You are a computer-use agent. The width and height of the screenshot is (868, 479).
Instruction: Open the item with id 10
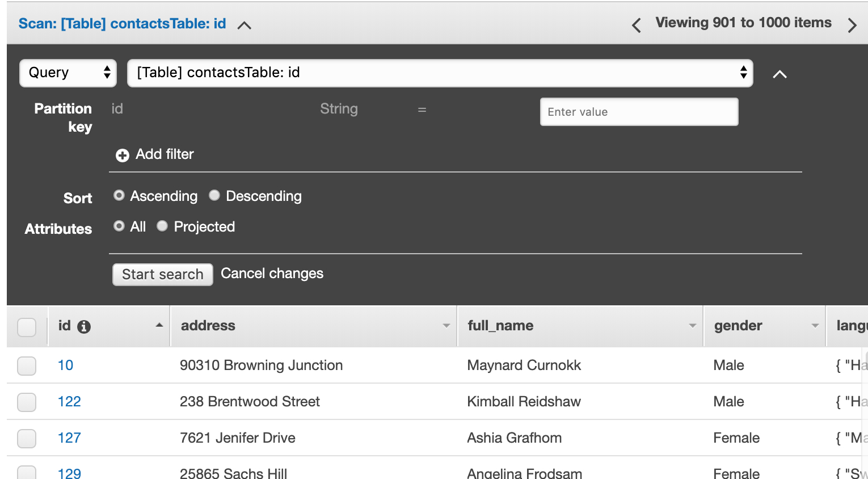click(x=65, y=365)
